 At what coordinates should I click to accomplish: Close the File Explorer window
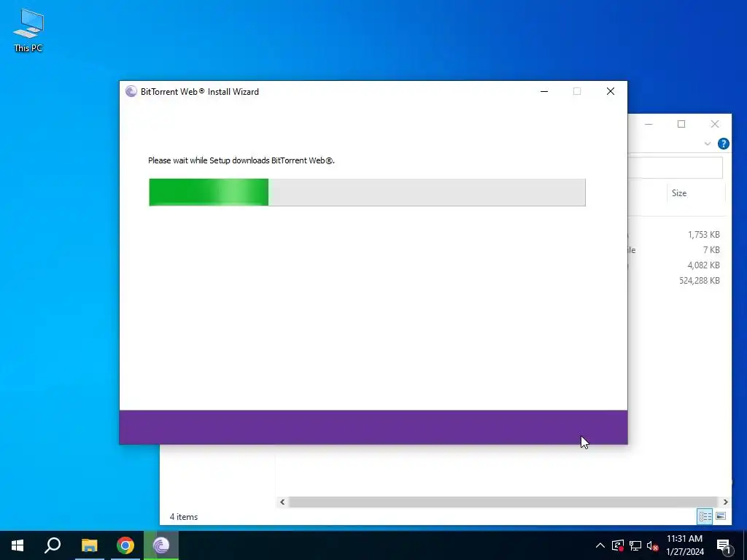coord(715,124)
